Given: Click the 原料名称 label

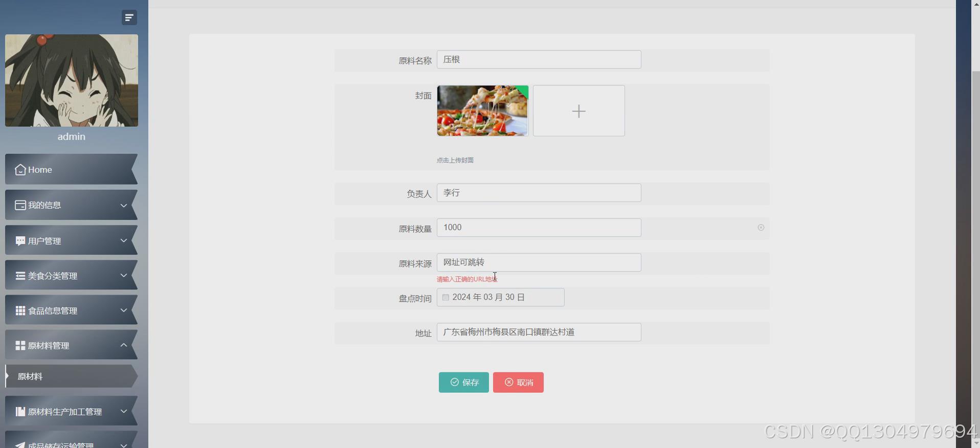Looking at the screenshot, I should (415, 61).
